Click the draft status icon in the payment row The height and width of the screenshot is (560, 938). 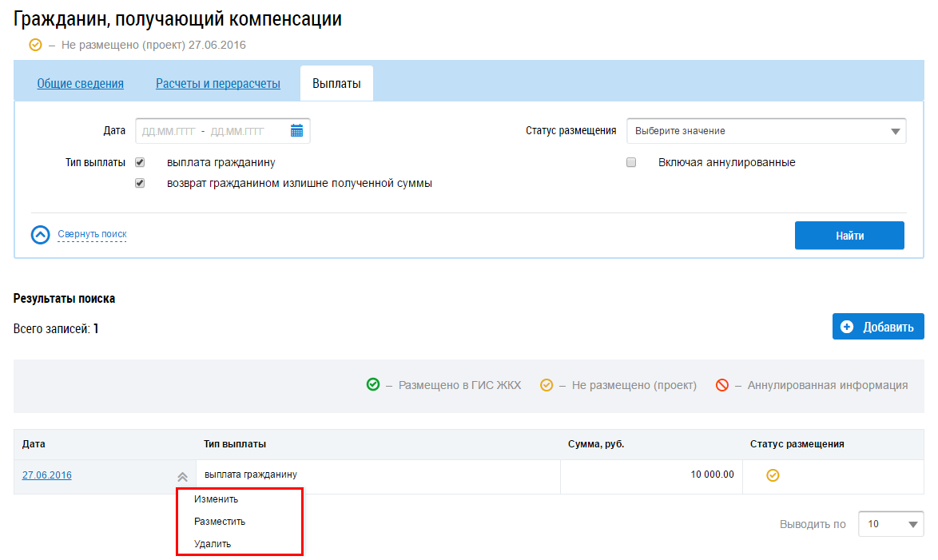773,475
